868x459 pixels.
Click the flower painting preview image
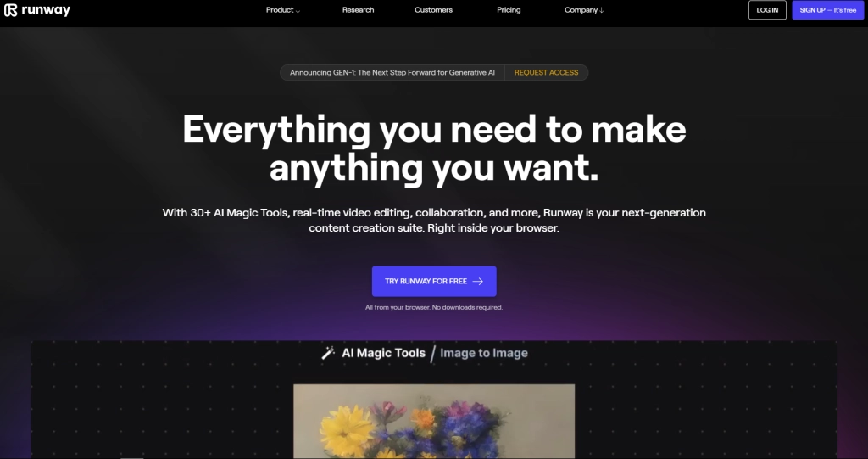(x=434, y=421)
